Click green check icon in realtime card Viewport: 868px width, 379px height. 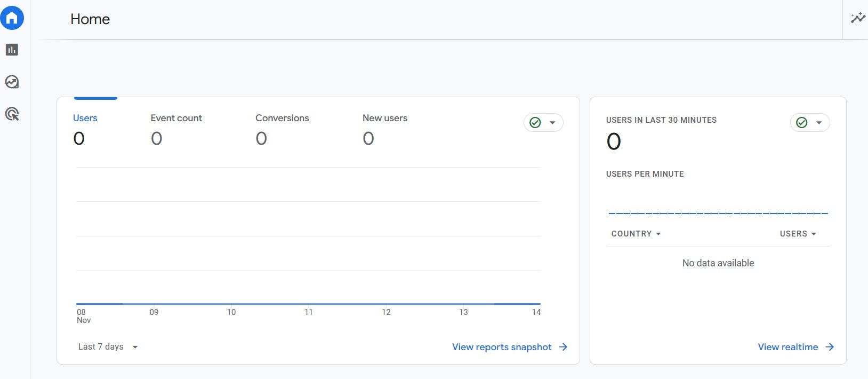(x=802, y=123)
